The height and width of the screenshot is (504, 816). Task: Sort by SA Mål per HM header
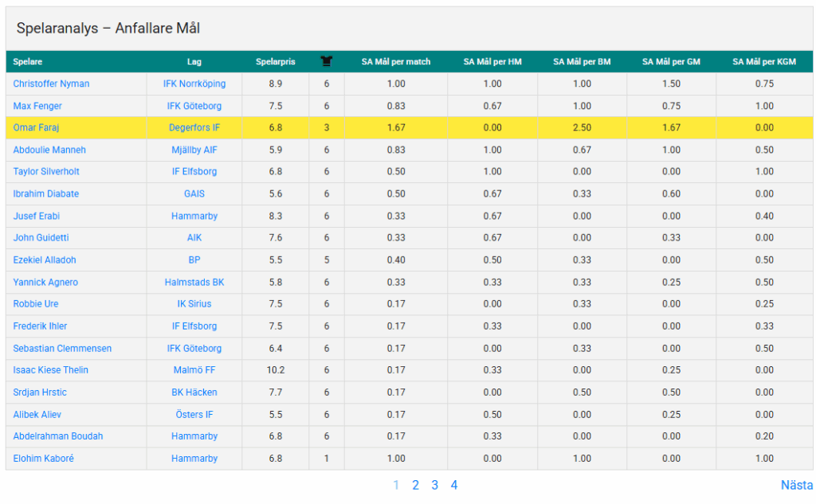click(x=492, y=61)
